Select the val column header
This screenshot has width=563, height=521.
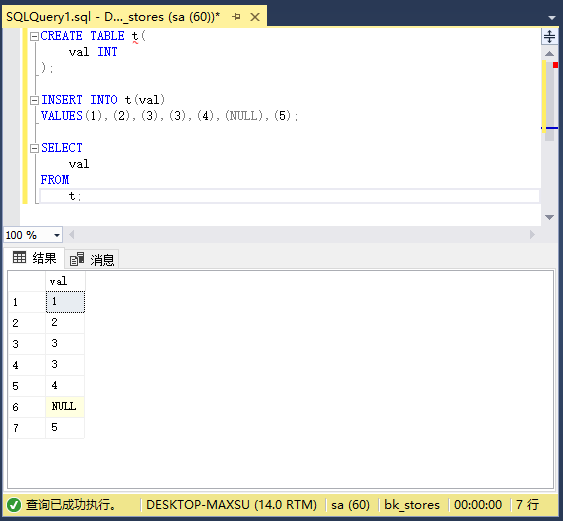(x=65, y=281)
